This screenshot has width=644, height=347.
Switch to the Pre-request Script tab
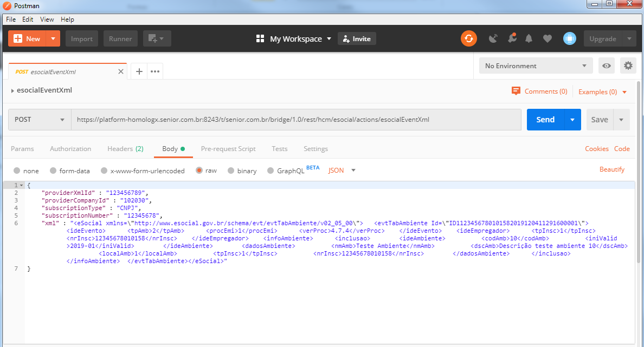tap(228, 148)
